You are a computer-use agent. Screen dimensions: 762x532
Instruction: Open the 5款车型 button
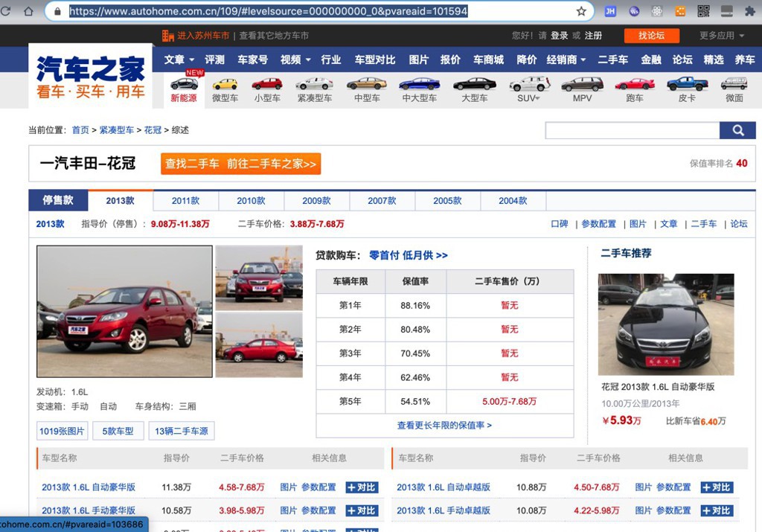pyautogui.click(x=118, y=431)
